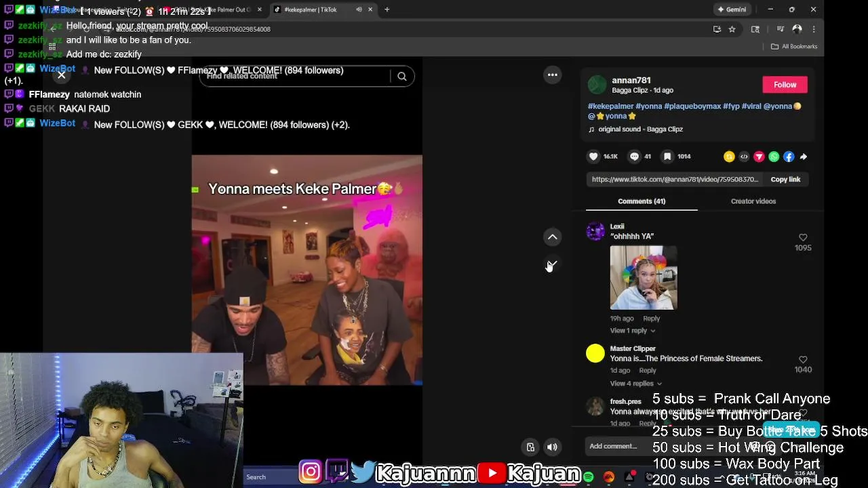Copy link to the video
The width and height of the screenshot is (868, 488).
(785, 180)
